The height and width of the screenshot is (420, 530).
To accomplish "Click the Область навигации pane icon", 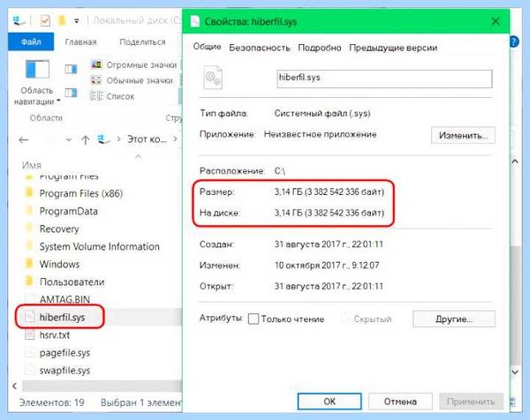I will click(x=37, y=69).
